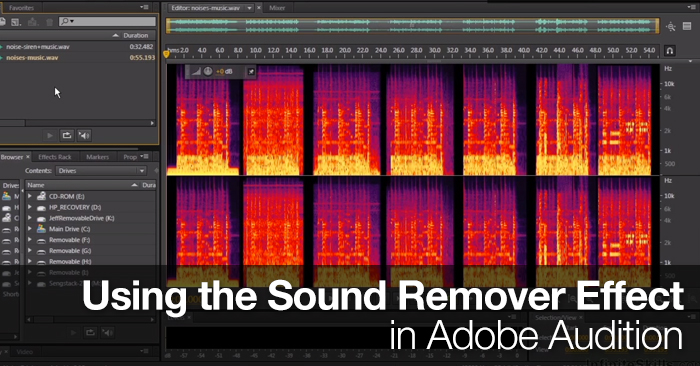Viewport: 700px width, 366px height.
Task: Switch to the Mixer tab
Action: coord(277,8)
